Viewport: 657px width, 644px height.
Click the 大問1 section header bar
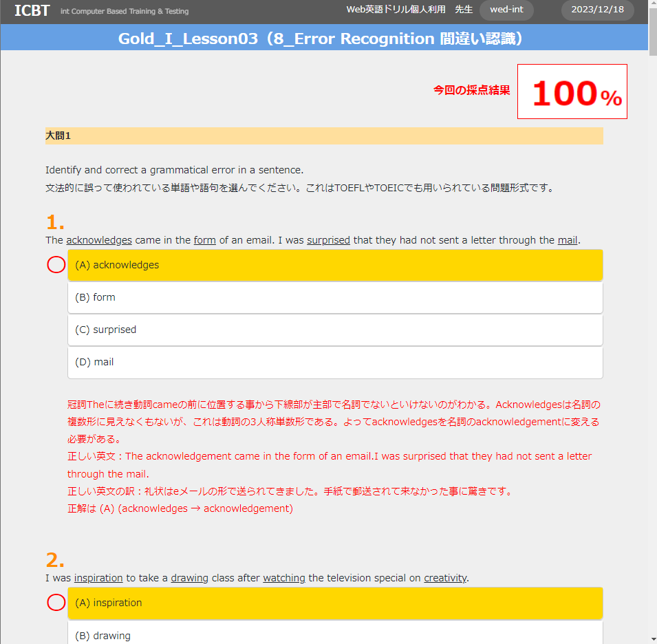[x=323, y=136]
